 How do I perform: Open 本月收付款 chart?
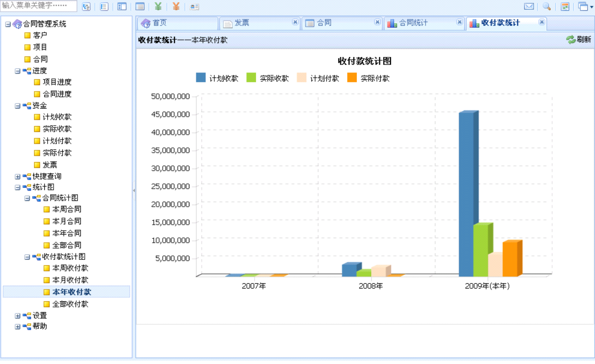coord(70,280)
